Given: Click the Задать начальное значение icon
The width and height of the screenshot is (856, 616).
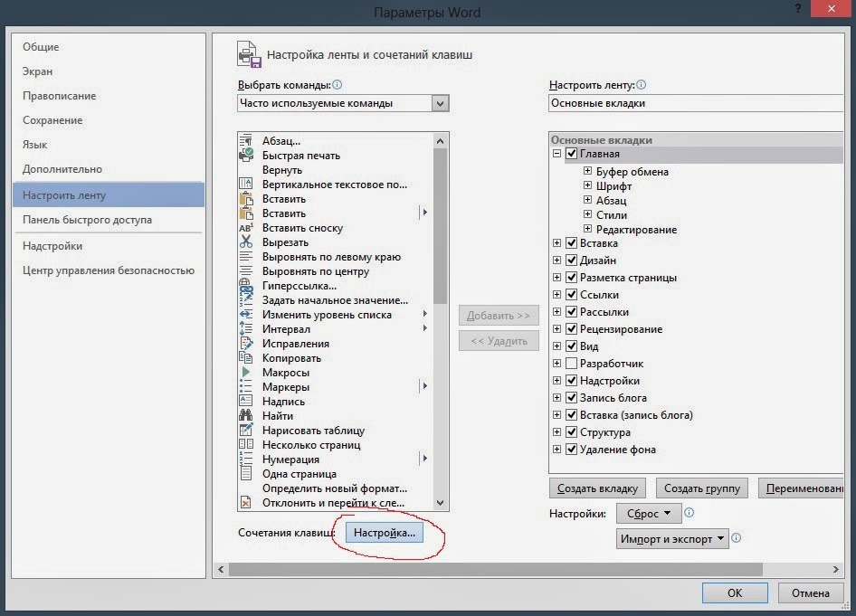Looking at the screenshot, I should point(246,299).
